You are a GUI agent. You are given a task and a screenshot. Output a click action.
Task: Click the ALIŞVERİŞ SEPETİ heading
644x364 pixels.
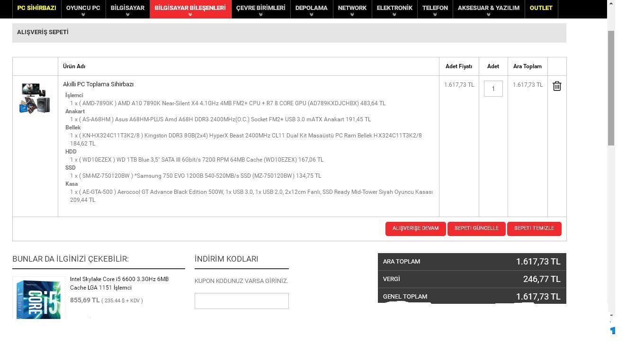pyautogui.click(x=43, y=32)
